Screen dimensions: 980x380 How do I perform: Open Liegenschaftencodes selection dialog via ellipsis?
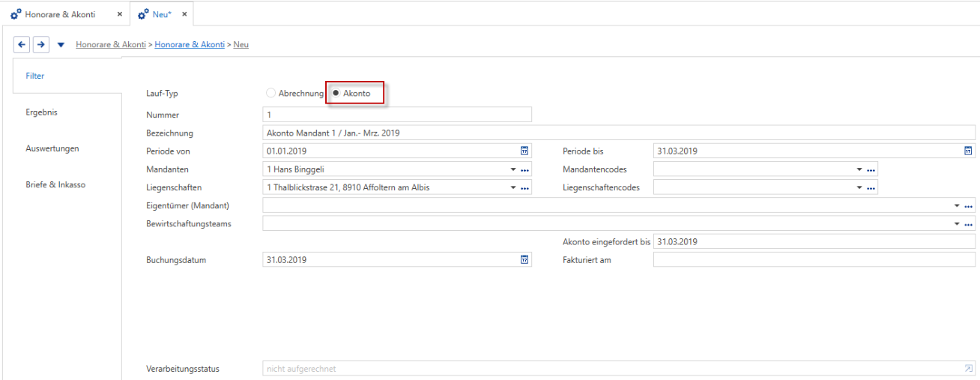pyautogui.click(x=871, y=187)
